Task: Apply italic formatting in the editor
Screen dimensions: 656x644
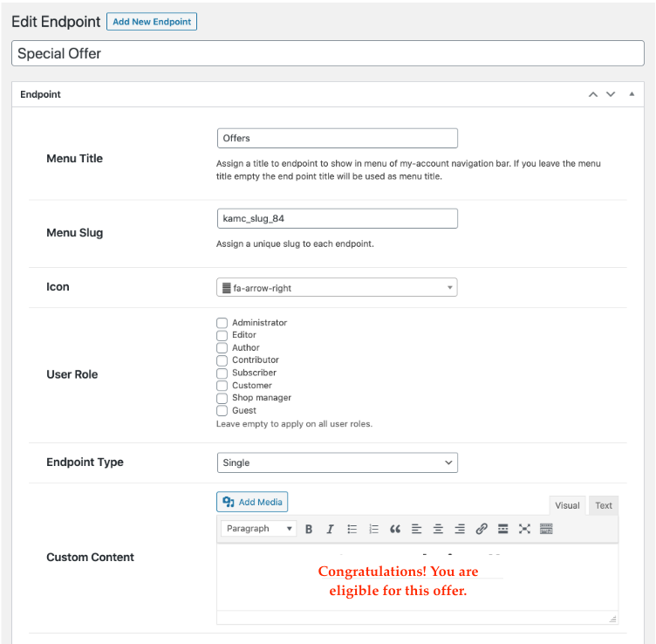Action: point(330,529)
